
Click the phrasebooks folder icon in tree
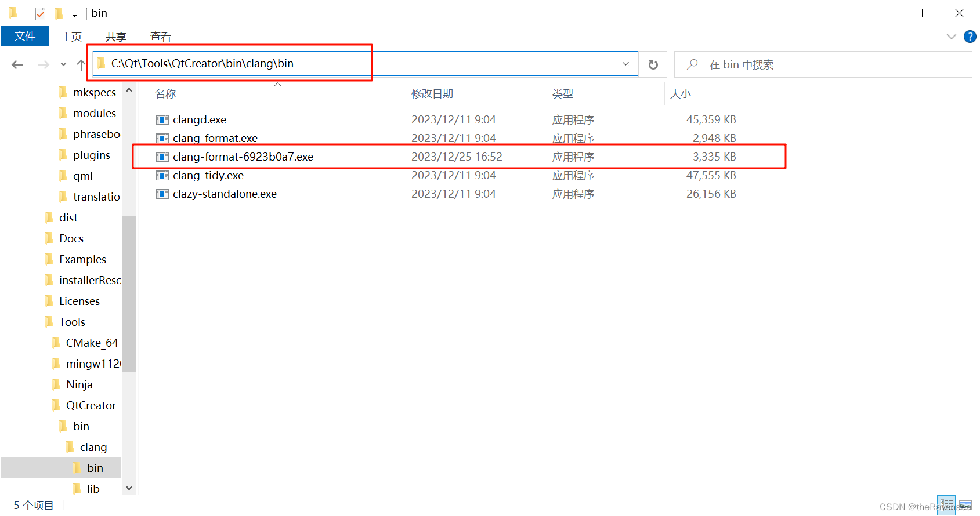tap(63, 134)
